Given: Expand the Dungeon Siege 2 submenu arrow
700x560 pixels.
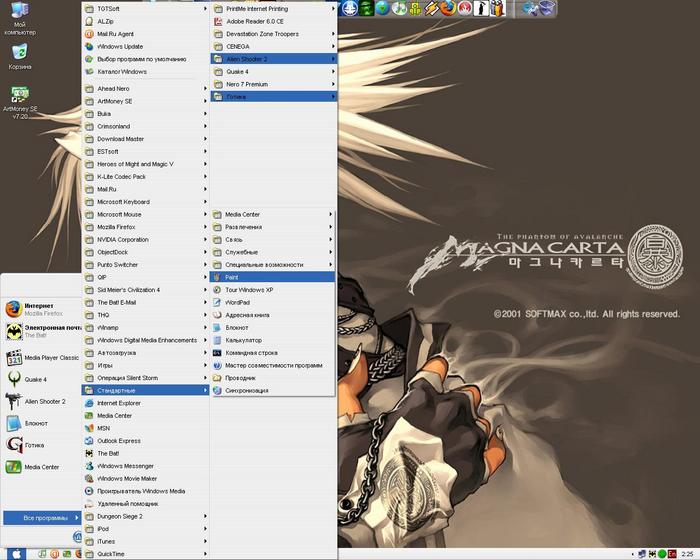Looking at the screenshot, I should coord(205,516).
